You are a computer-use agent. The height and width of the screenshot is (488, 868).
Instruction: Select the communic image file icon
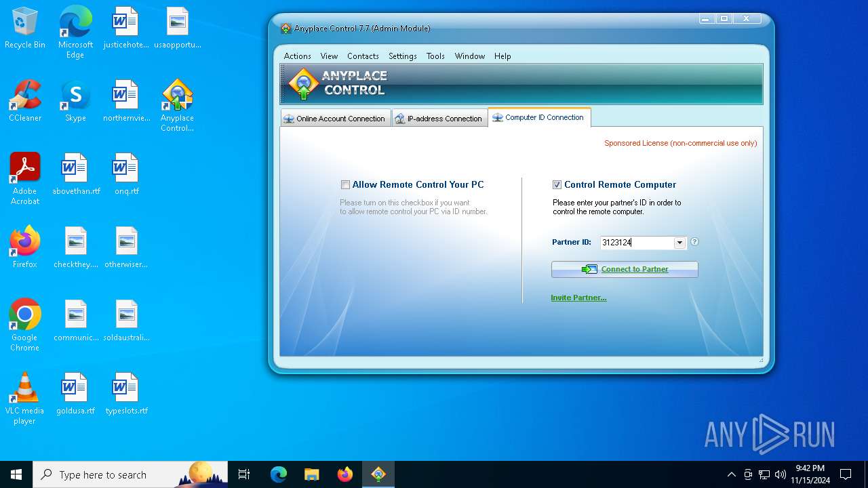pyautogui.click(x=75, y=321)
